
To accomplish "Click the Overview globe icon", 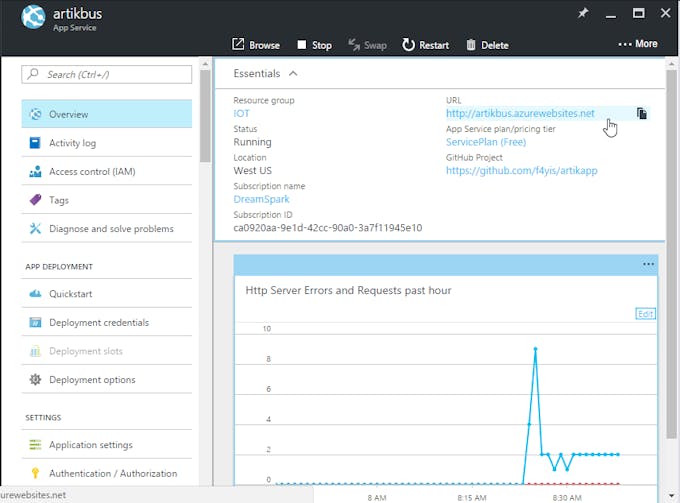I will (35, 114).
